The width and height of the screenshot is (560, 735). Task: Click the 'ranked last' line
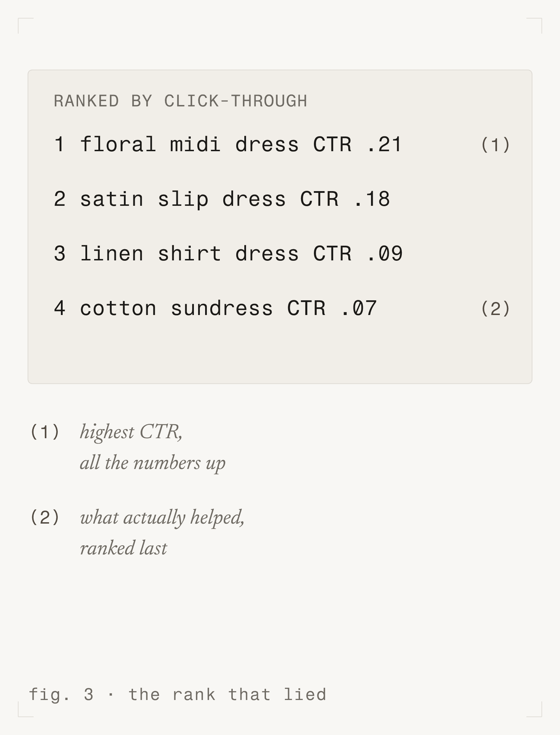[124, 548]
